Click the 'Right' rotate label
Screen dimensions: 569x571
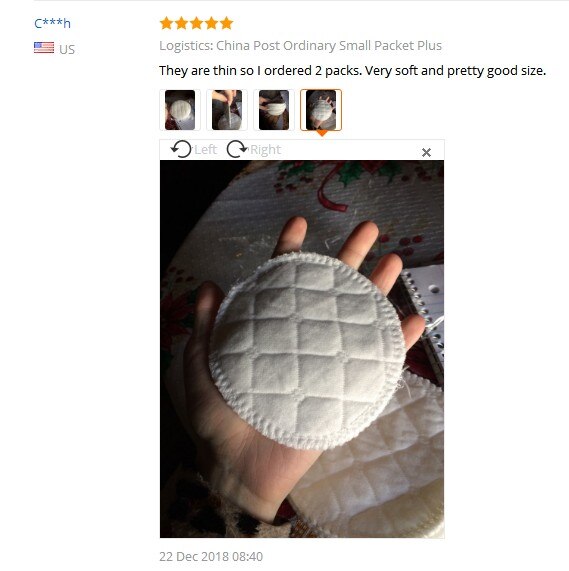(x=265, y=150)
